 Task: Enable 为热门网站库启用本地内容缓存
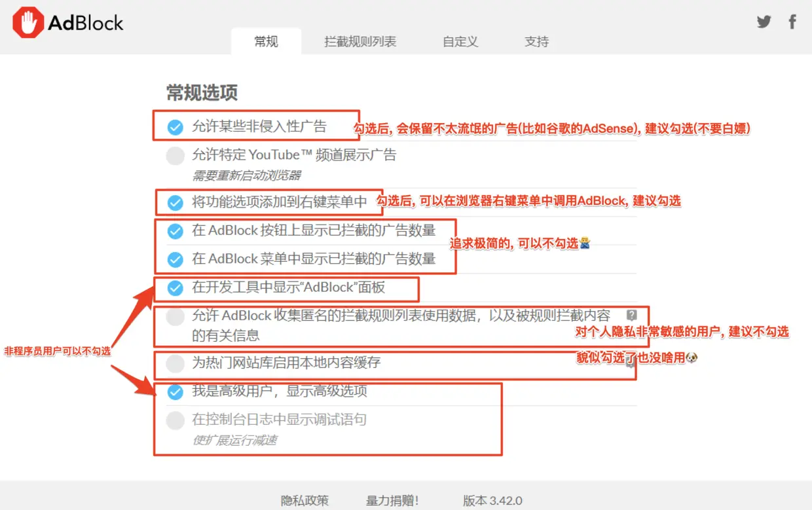click(175, 363)
